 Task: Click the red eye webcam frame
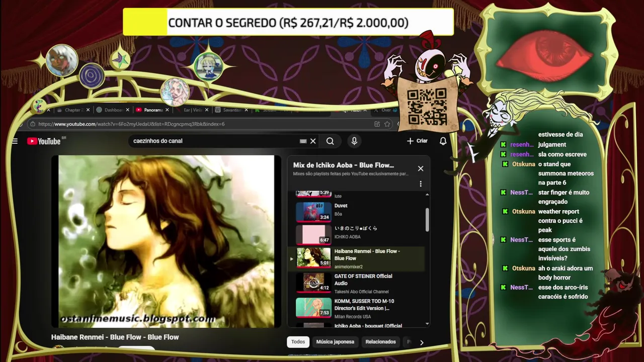point(547,54)
